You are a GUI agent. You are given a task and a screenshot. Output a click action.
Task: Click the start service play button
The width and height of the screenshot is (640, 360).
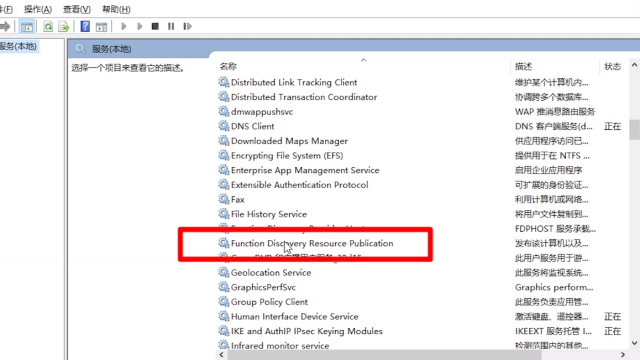[124, 27]
